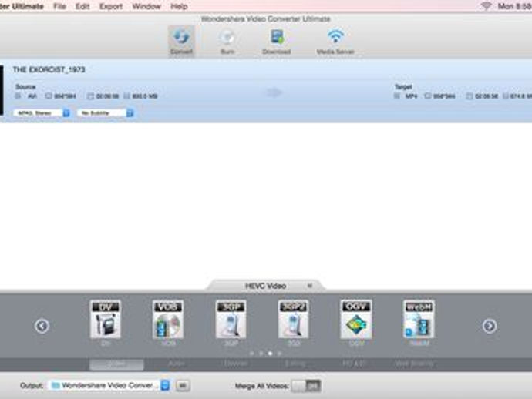Choose the DV output format icon
The height and width of the screenshot is (399, 532).
[x=105, y=320]
